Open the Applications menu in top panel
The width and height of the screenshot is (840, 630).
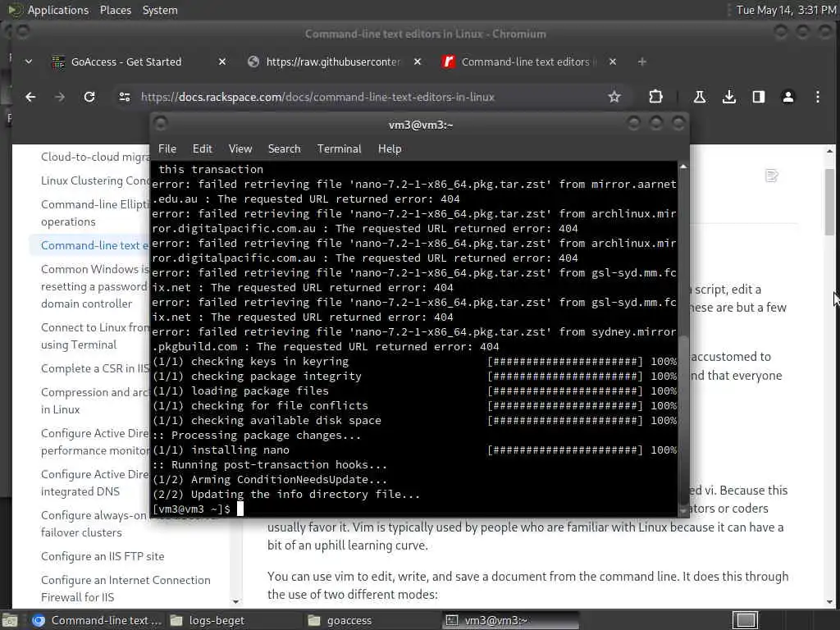tap(58, 10)
